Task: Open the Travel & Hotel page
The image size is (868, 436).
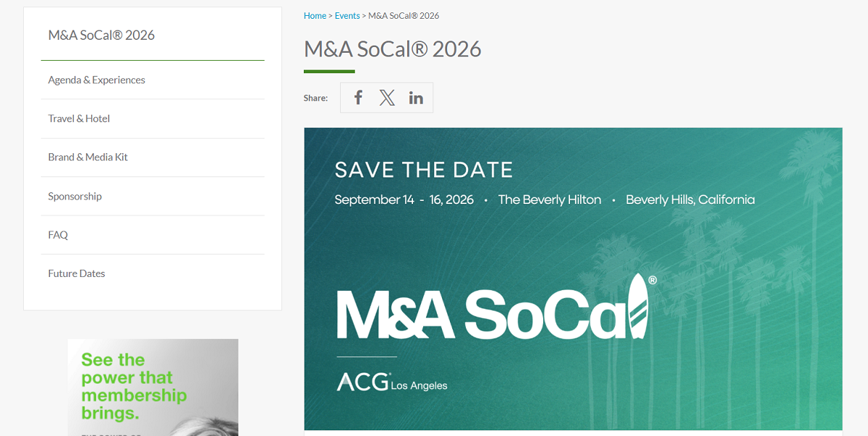Action: click(78, 118)
